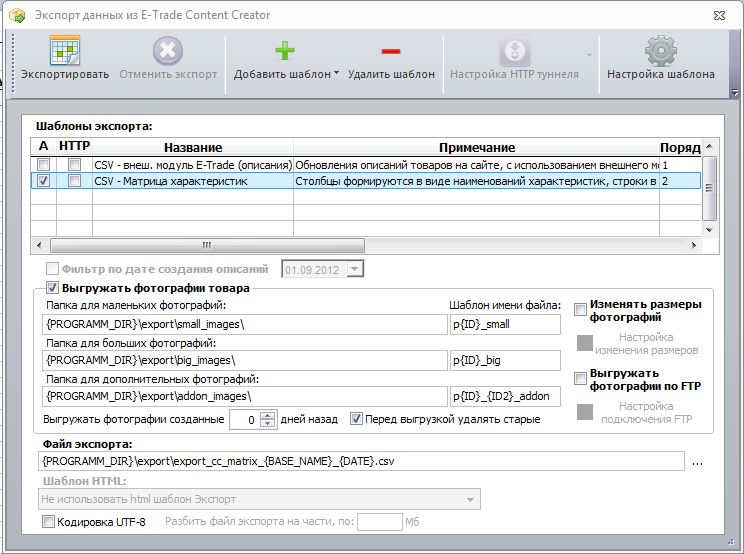744x554 pixels.
Task: Click the note cell starting Обновления описаний товаров
Action: tap(476, 165)
